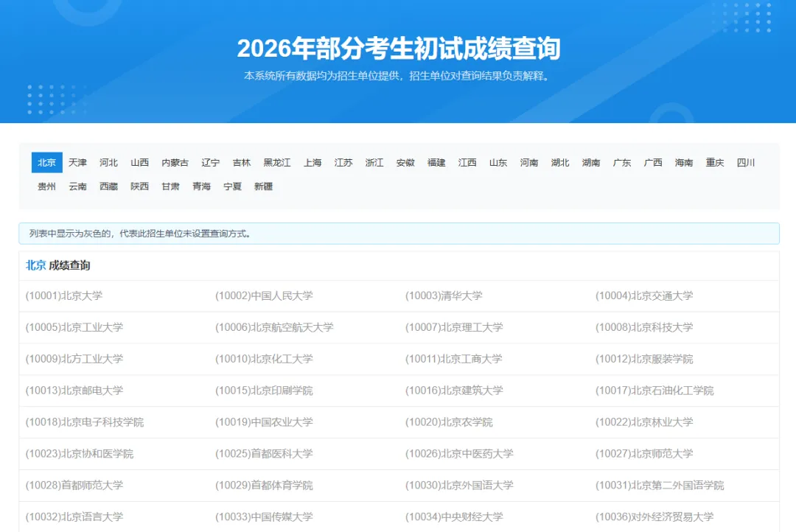Open the 福建 province tab

[x=436, y=162]
